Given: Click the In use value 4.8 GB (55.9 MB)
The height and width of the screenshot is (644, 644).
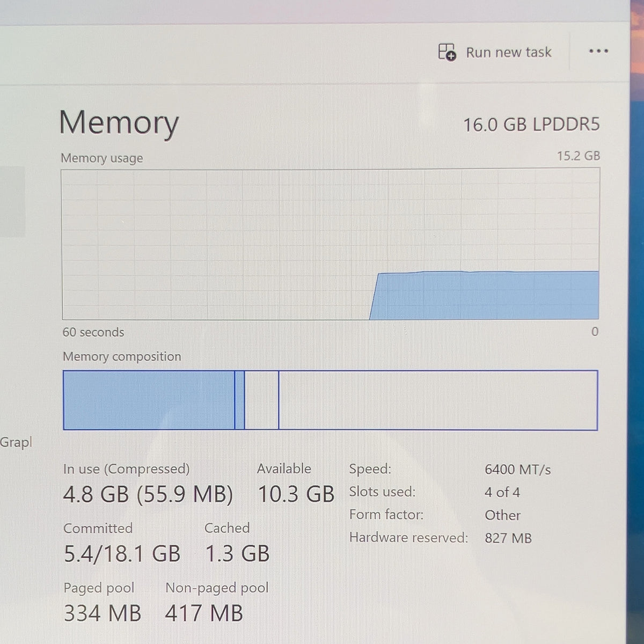Looking at the screenshot, I should (x=148, y=494).
